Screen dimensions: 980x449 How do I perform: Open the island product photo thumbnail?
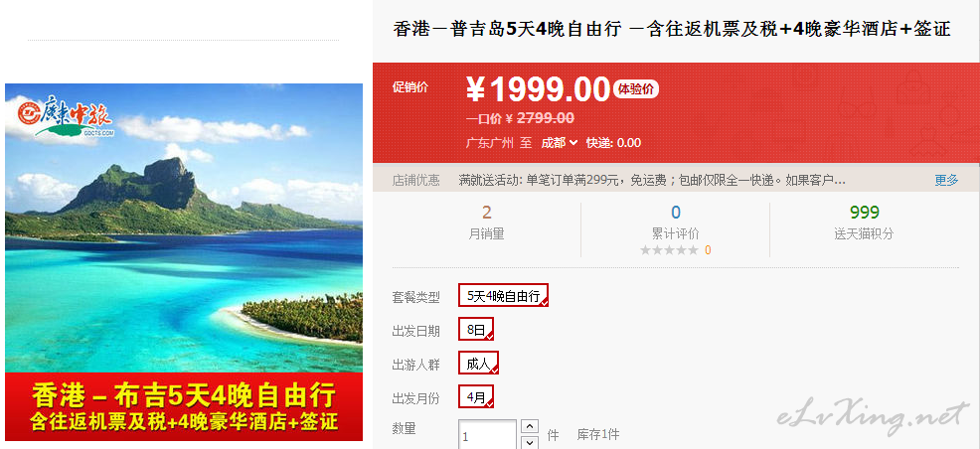(184, 227)
